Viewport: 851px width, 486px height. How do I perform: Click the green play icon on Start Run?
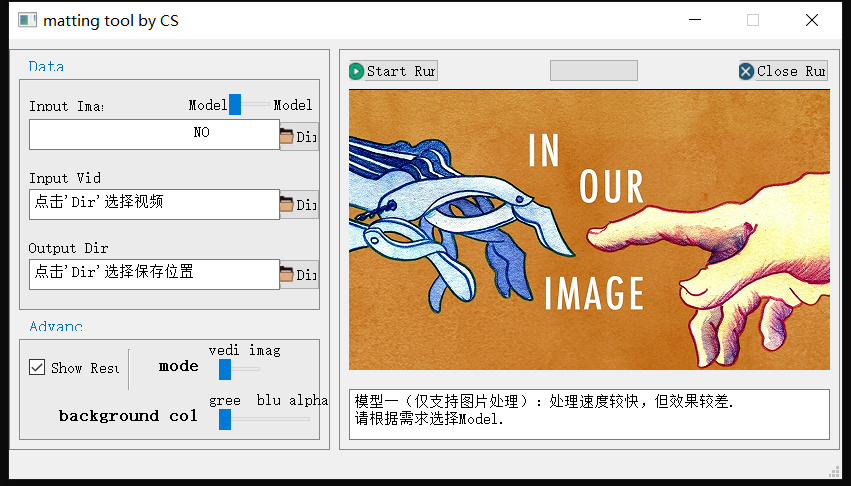click(x=357, y=71)
